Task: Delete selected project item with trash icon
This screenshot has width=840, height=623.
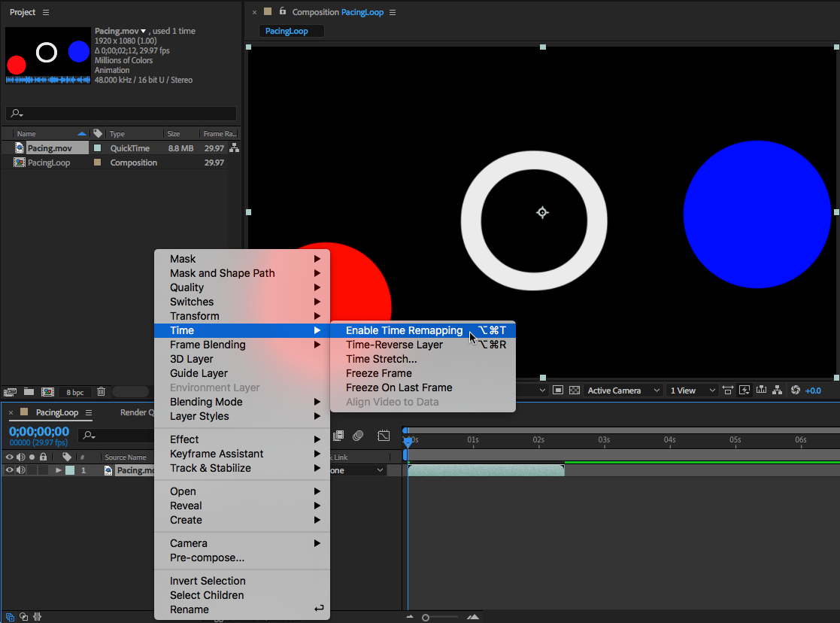Action: (101, 392)
